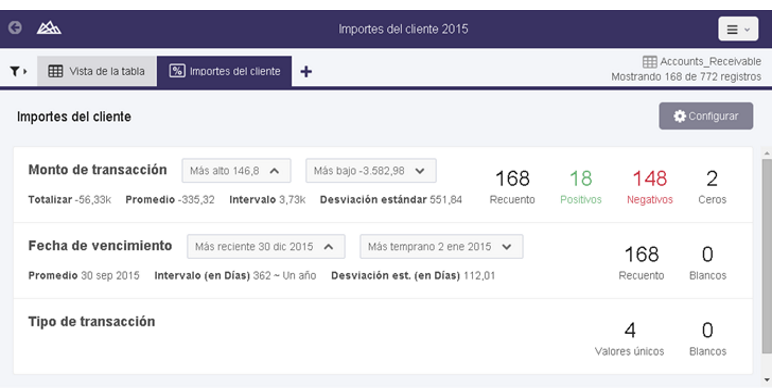Click the Accounts_Receivable table icon
The width and height of the screenshot is (772, 388).
[649, 62]
